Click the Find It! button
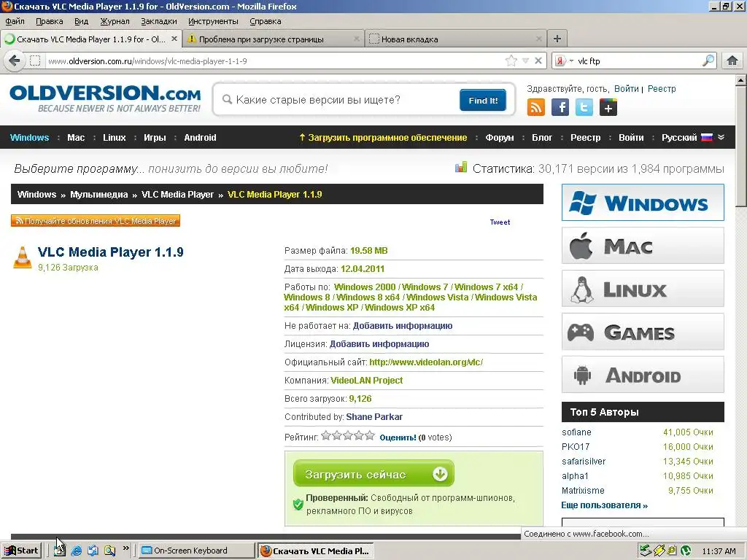747x560 pixels. pos(483,100)
